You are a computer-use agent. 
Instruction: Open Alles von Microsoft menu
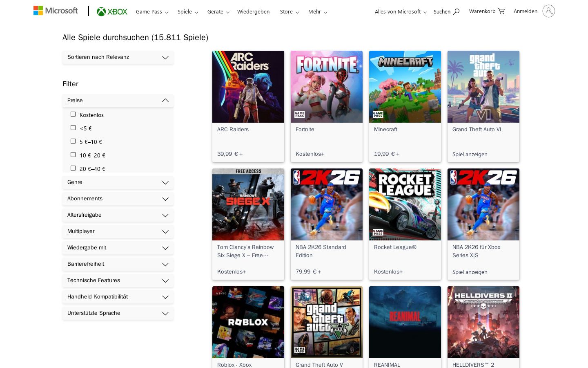pyautogui.click(x=401, y=12)
